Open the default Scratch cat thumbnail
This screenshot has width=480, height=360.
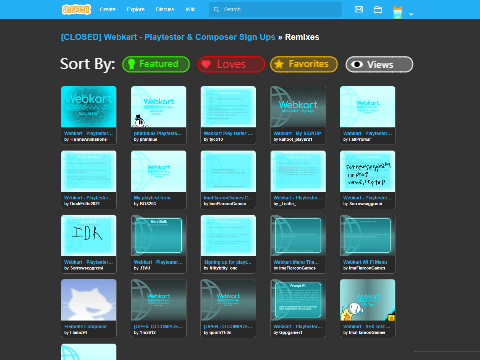click(x=89, y=300)
